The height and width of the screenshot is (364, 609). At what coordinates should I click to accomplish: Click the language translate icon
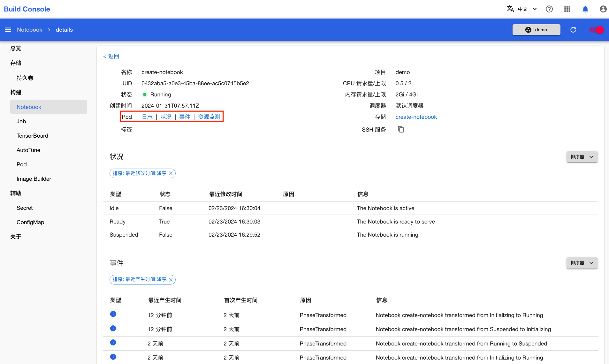click(x=510, y=9)
